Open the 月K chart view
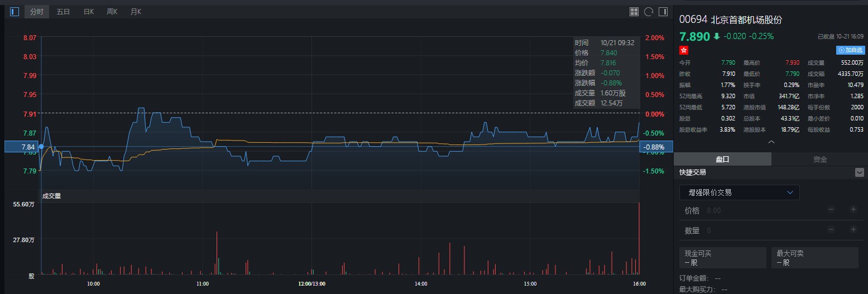This screenshot has height=294, width=868. (136, 12)
